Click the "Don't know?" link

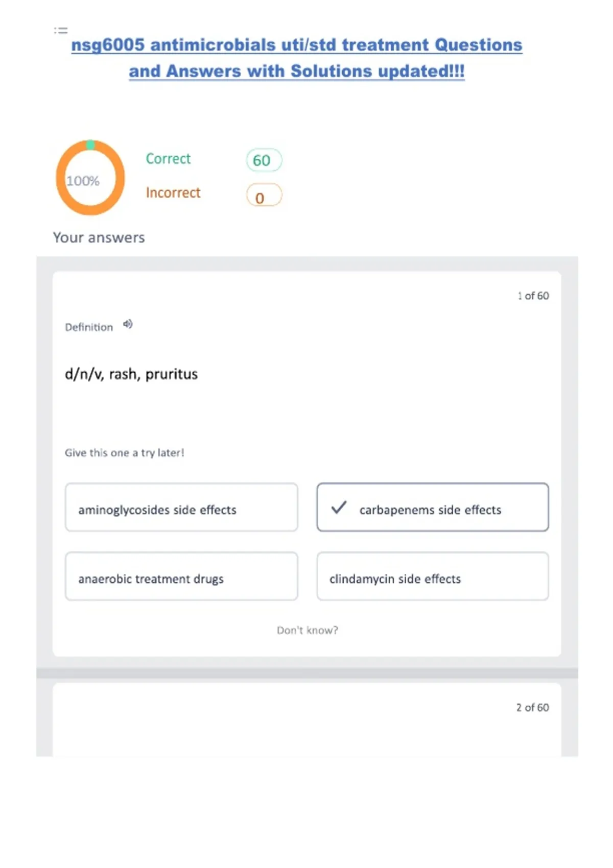click(307, 630)
